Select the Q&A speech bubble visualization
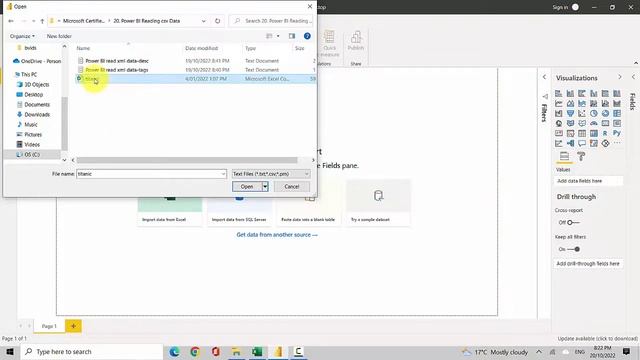The width and height of the screenshot is (640, 360). pyautogui.click(x=582, y=143)
